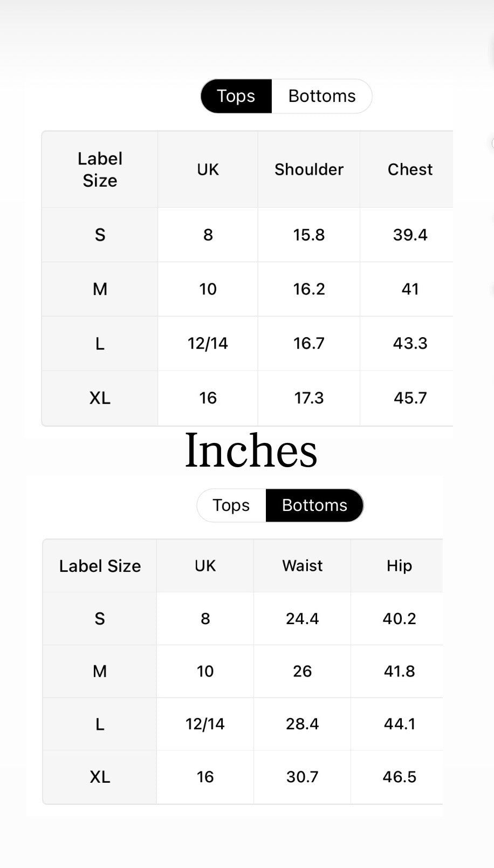Click the Hip column header
This screenshot has width=494, height=868.
[399, 566]
